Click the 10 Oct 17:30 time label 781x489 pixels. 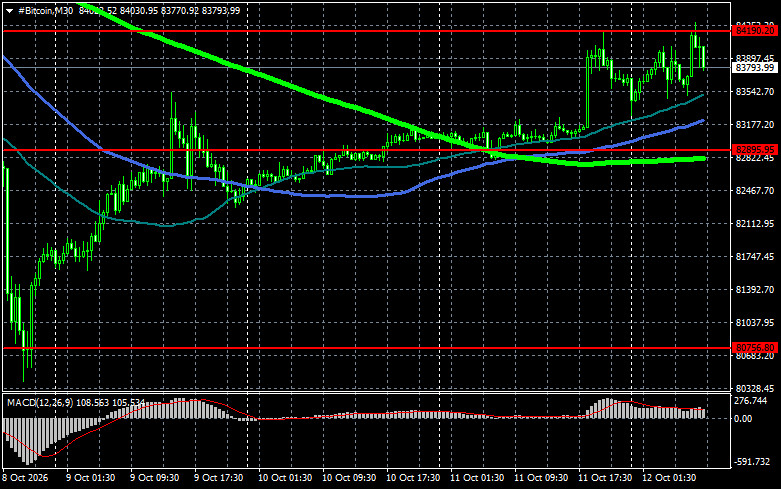tap(413, 478)
